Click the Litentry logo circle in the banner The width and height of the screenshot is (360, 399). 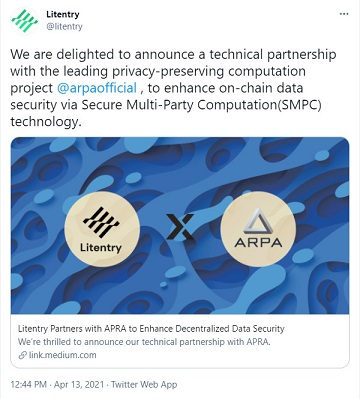(102, 229)
